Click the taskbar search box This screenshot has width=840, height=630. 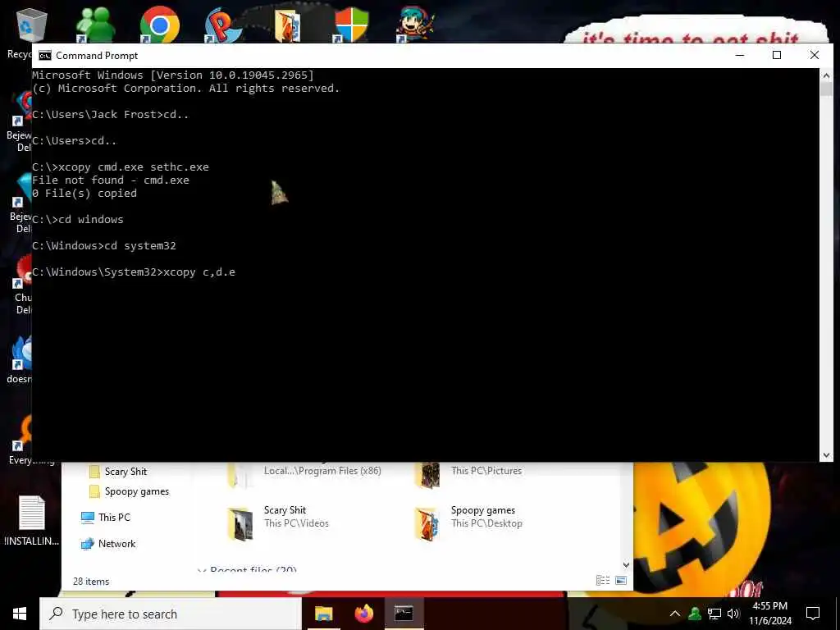(x=171, y=614)
